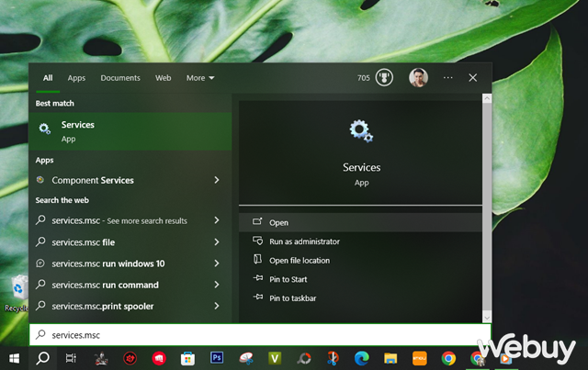Click the Microsoft Rewards medal icon
The width and height of the screenshot is (588, 370).
point(384,78)
